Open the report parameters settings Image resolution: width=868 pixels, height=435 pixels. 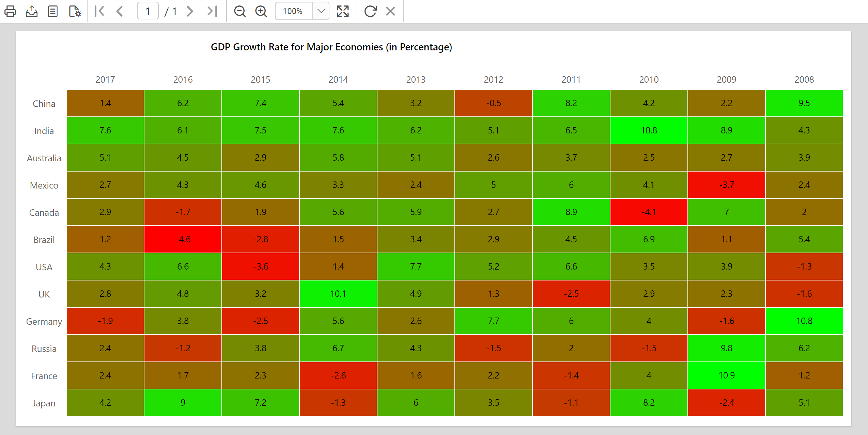(74, 11)
